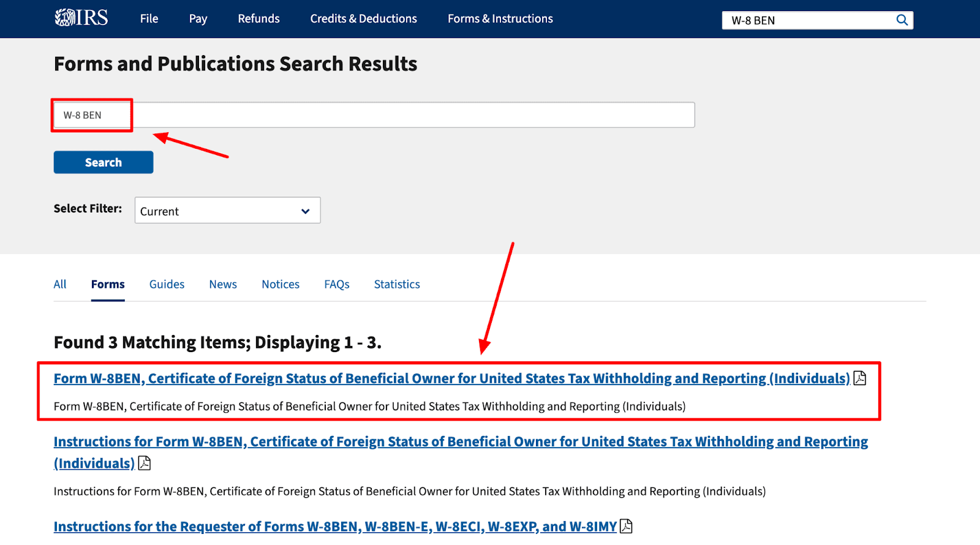Screen dimensions: 980x545
Task: Click description text under Form W-8BEN link
Action: [369, 407]
